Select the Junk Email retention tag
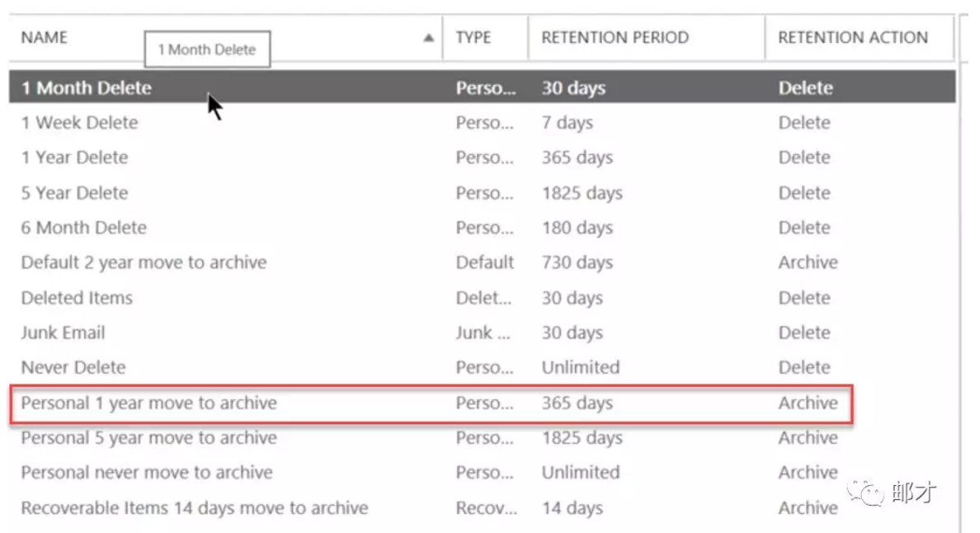The height and width of the screenshot is (533, 980). click(x=64, y=333)
